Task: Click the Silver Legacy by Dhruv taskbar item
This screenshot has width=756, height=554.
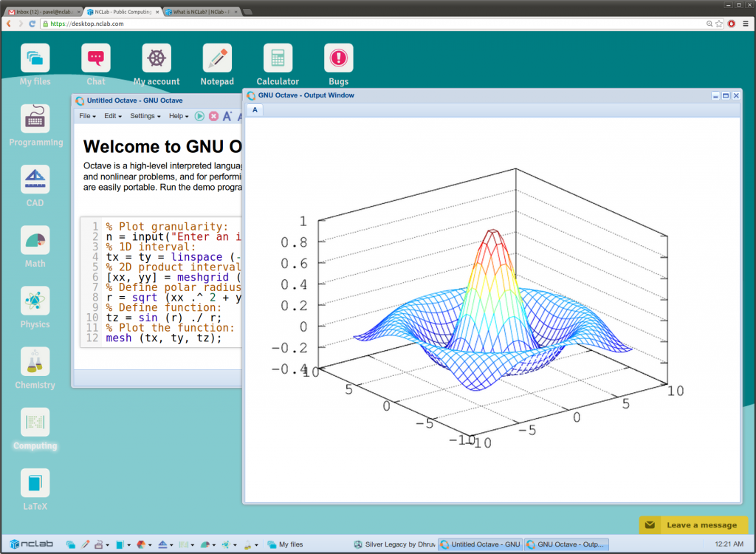Action: [394, 544]
